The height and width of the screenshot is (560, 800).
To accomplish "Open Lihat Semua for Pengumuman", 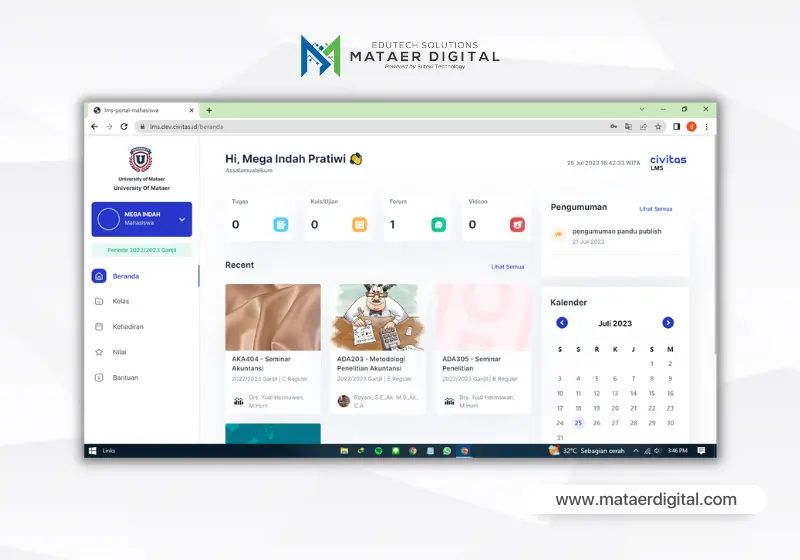I will coord(656,209).
